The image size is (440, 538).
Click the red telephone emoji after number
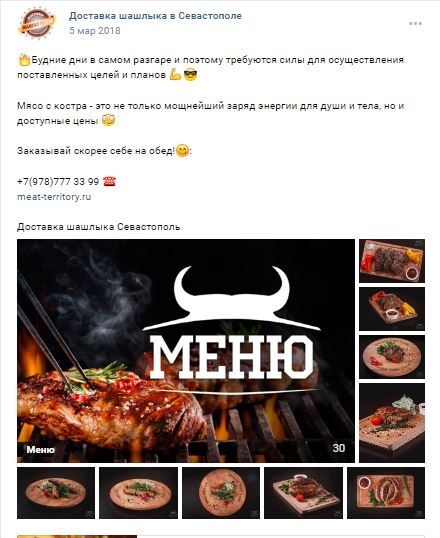coord(109,181)
